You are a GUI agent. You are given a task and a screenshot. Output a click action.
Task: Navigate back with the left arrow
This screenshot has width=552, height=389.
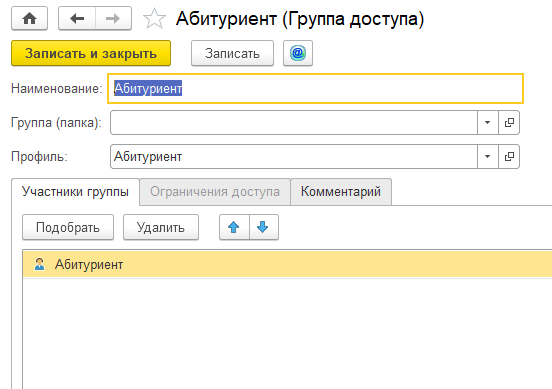point(77,18)
